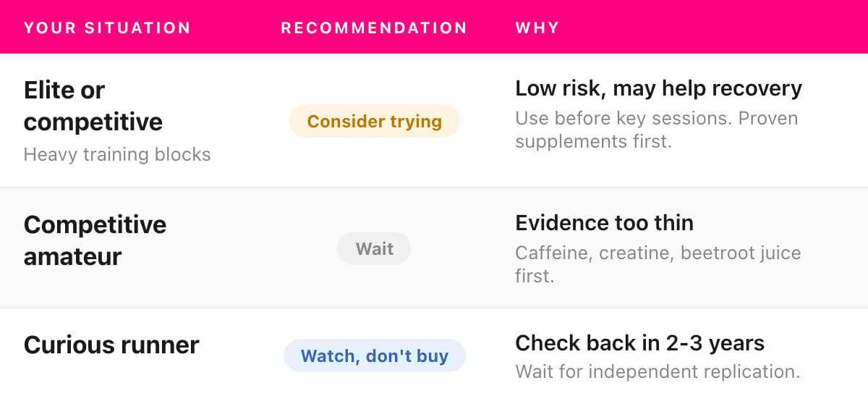Click Wait for independent replication text

click(x=658, y=372)
